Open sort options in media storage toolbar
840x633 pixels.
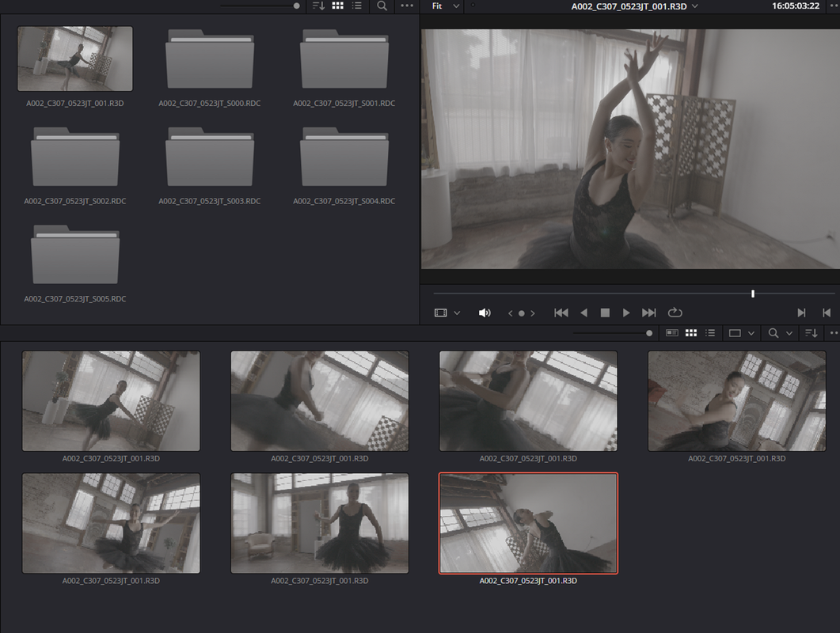pos(319,6)
